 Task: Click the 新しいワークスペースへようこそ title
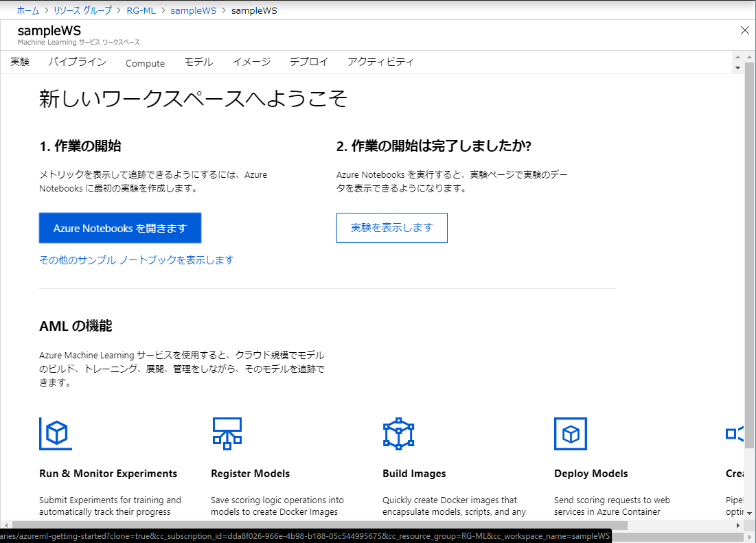(x=194, y=99)
